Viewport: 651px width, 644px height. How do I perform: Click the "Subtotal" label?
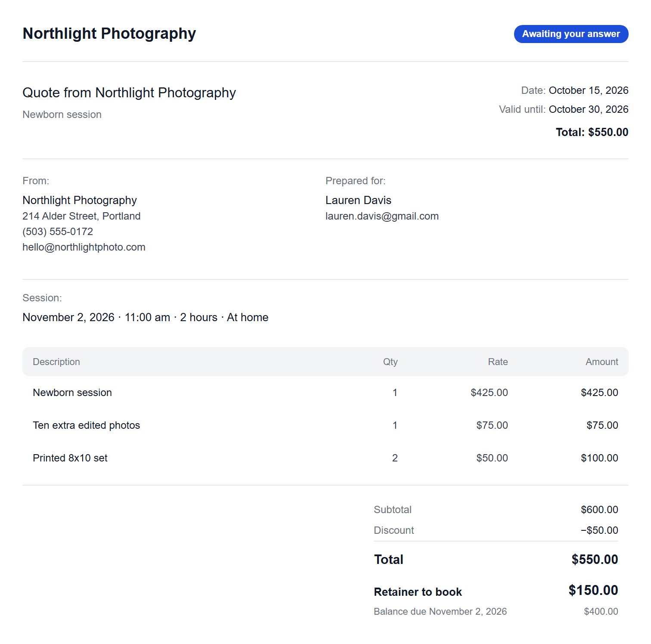click(x=393, y=510)
